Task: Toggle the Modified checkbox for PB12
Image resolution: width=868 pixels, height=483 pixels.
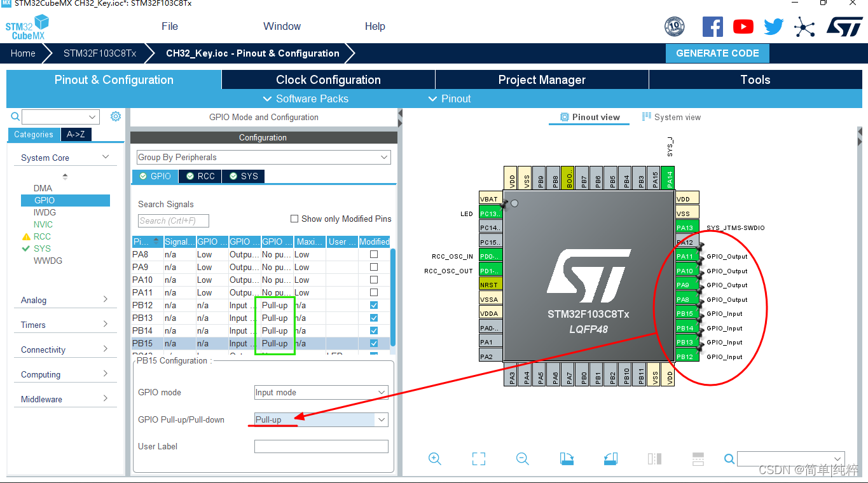Action: (x=374, y=305)
